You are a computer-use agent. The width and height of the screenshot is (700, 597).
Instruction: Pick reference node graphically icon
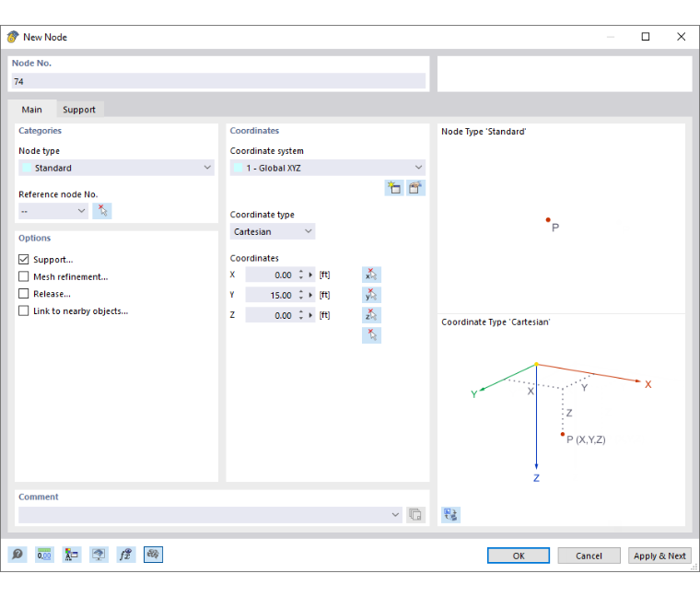(x=102, y=210)
